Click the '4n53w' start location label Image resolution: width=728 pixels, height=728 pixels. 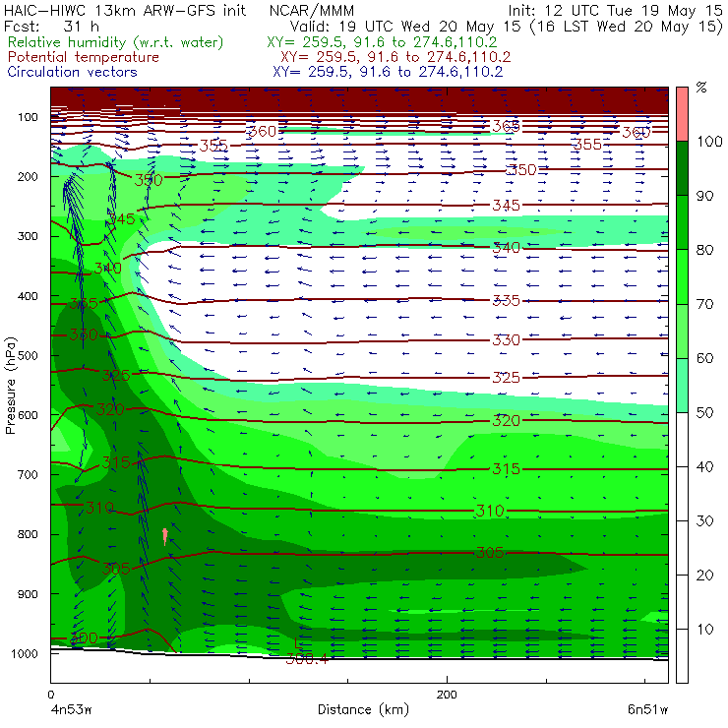click(72, 709)
